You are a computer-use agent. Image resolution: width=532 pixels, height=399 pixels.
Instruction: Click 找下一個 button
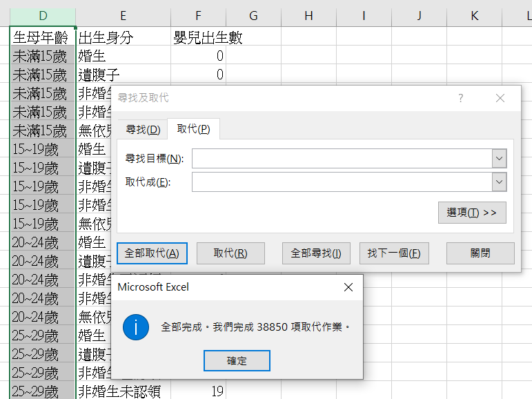pyautogui.click(x=394, y=253)
